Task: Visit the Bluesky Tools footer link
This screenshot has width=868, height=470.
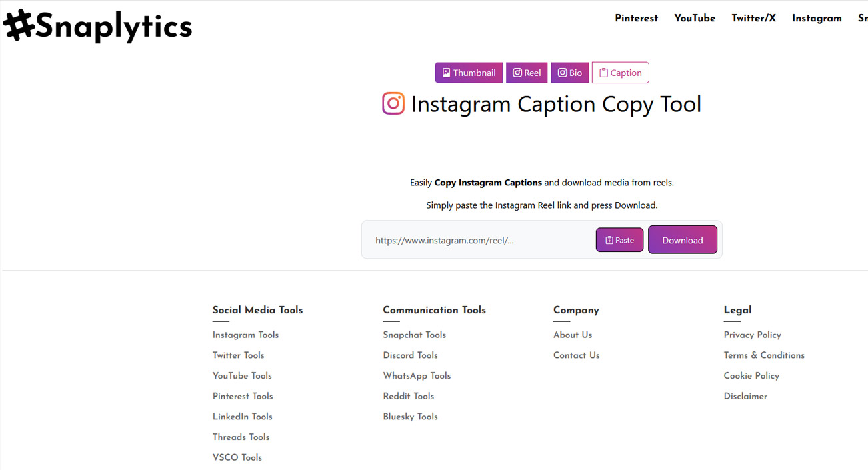Action: click(410, 417)
